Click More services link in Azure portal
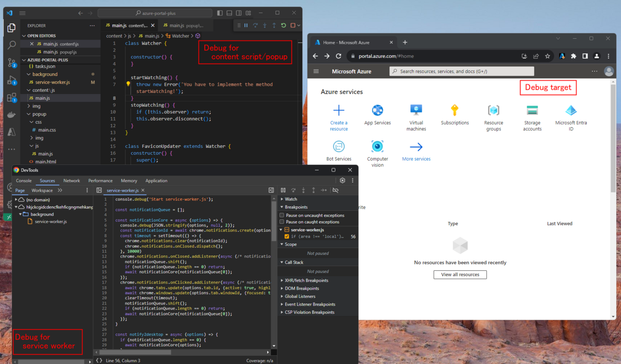This screenshot has width=621, height=364. [416, 151]
